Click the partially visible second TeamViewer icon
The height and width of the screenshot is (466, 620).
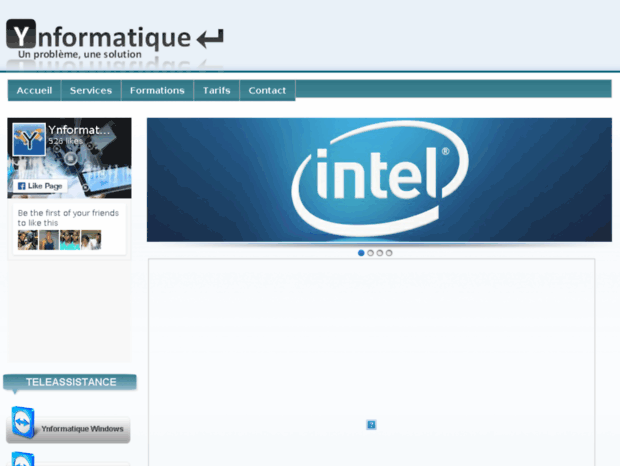[23, 458]
